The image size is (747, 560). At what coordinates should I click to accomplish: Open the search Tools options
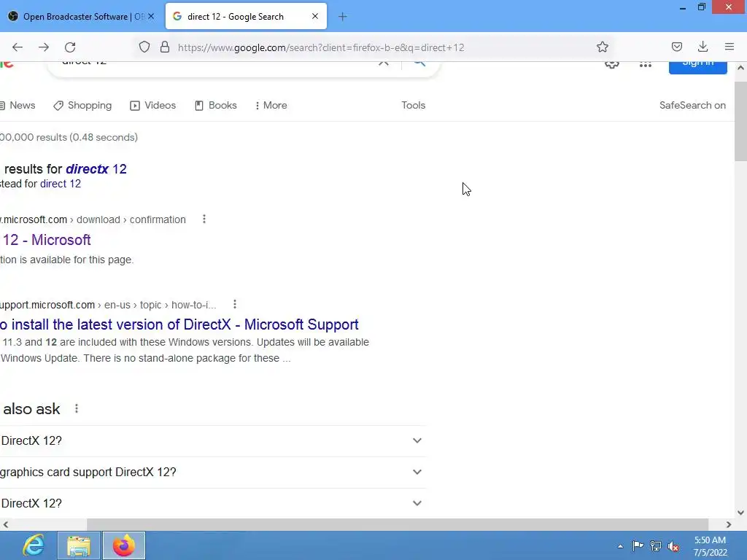413,105
